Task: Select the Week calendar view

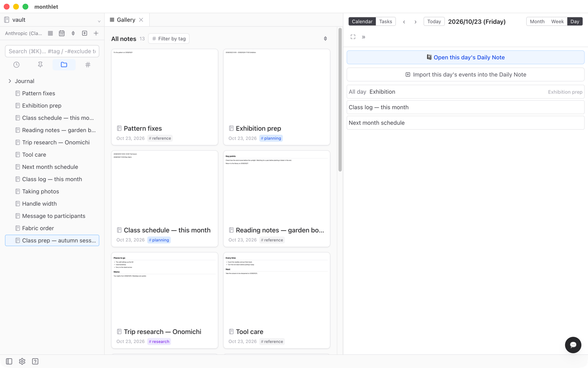Action: [557, 21]
